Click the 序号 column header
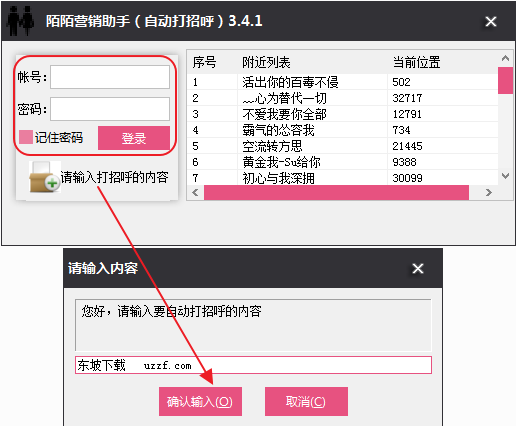This screenshot has width=516, height=426. point(204,62)
